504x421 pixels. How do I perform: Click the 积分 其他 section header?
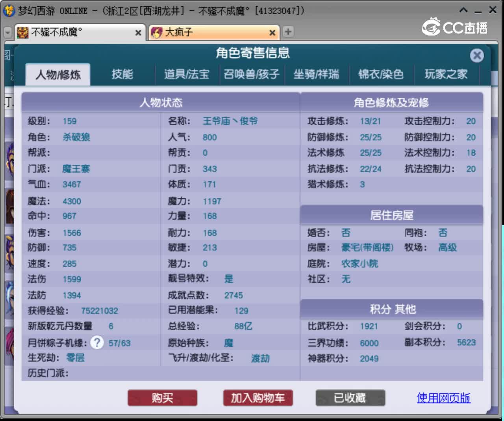point(393,309)
